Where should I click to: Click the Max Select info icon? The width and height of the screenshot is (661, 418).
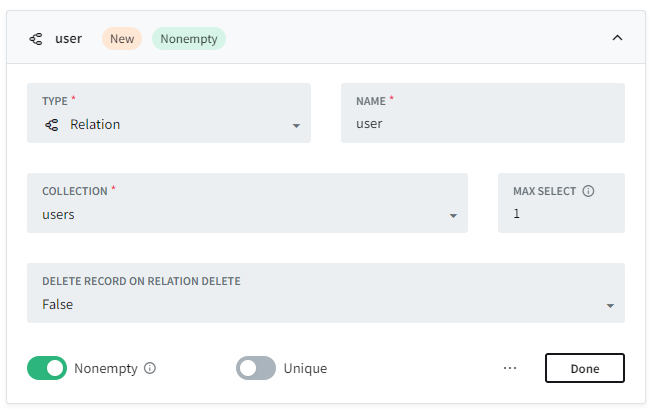pos(588,191)
